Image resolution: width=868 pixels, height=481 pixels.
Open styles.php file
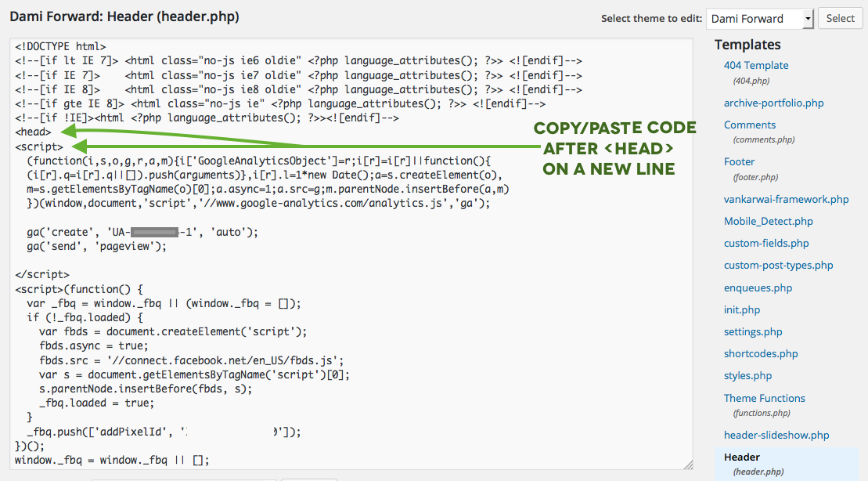pos(747,376)
